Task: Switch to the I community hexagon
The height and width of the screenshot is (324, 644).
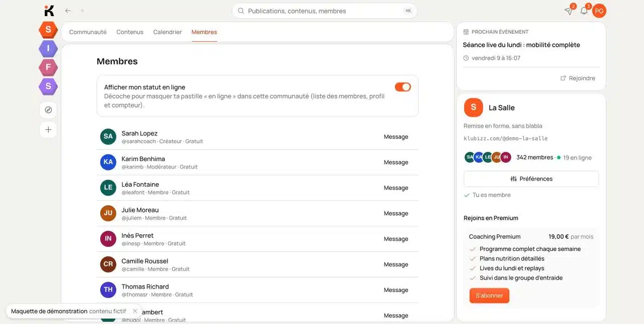Action: pos(48,48)
